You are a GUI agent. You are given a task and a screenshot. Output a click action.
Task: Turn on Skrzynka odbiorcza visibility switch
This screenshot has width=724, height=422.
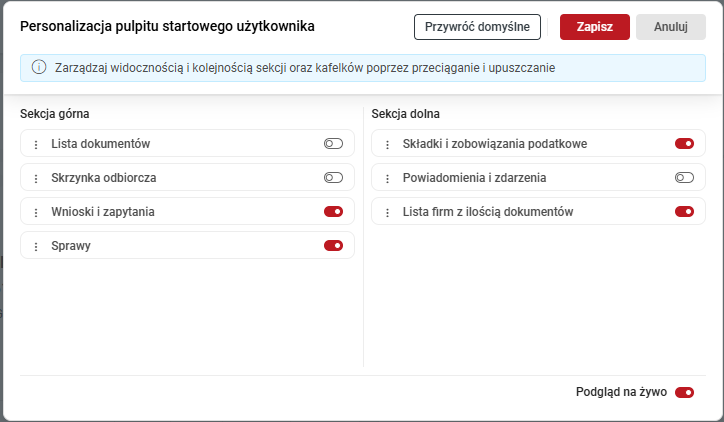333,178
